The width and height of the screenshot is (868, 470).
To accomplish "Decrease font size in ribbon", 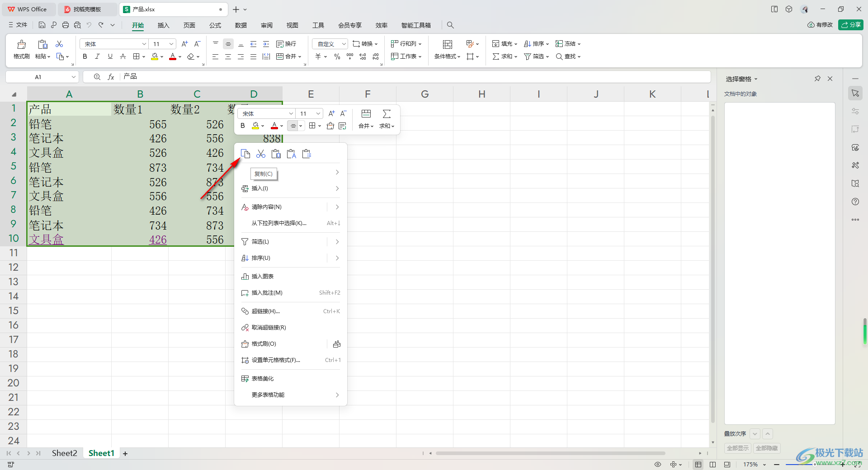I will pyautogui.click(x=197, y=44).
